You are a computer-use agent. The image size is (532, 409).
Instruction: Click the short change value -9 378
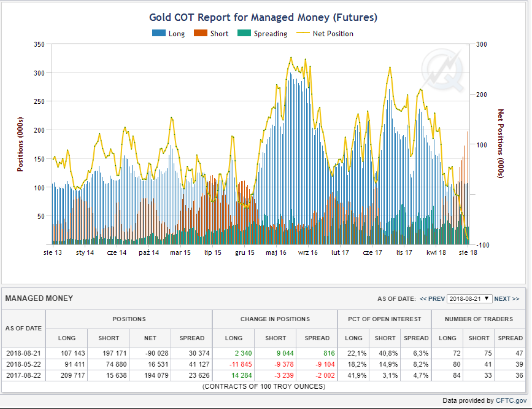point(284,365)
